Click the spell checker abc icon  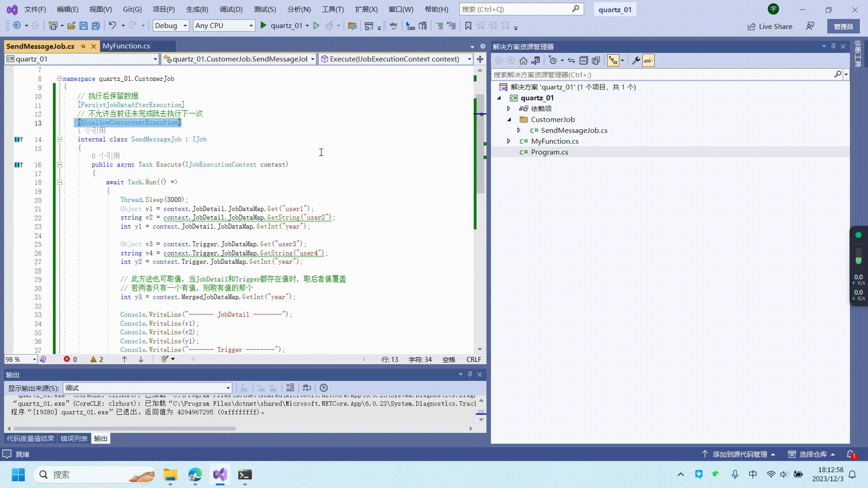[x=393, y=26]
